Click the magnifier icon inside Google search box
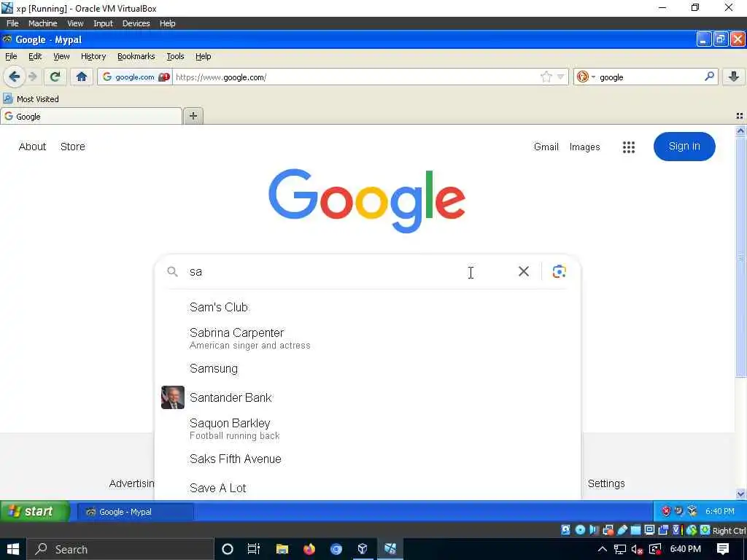 point(172,272)
